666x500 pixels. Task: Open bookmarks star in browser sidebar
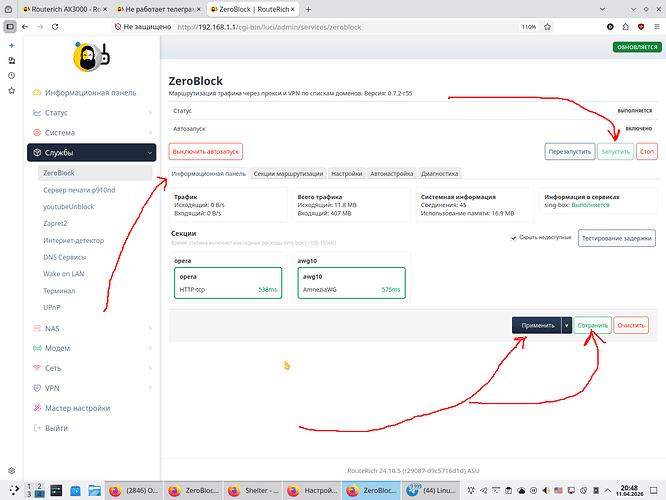[11, 90]
